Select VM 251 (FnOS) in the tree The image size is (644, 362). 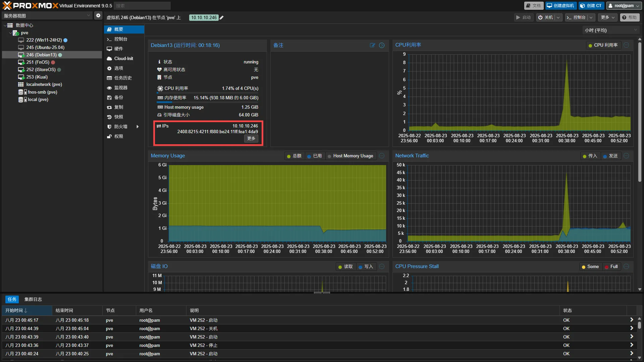[38, 62]
